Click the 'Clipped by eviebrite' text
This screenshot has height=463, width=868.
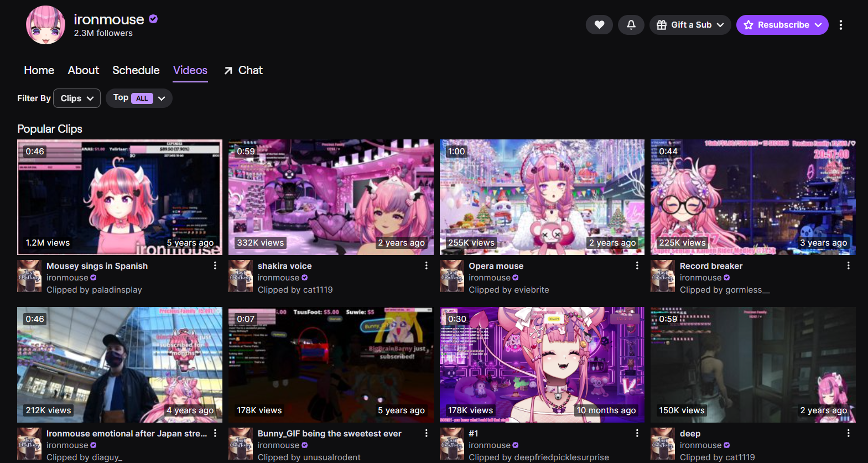[x=509, y=290]
